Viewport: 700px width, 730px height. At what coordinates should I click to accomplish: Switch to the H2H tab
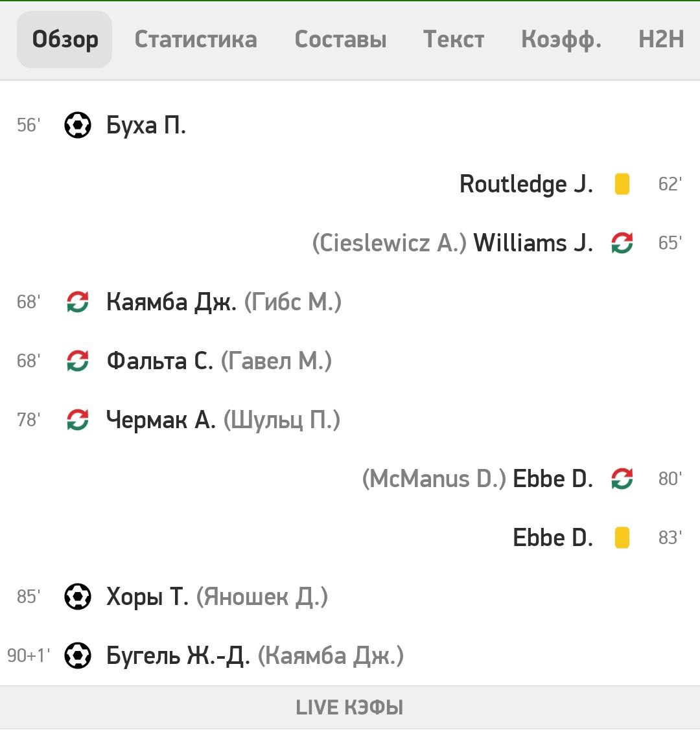point(661,39)
